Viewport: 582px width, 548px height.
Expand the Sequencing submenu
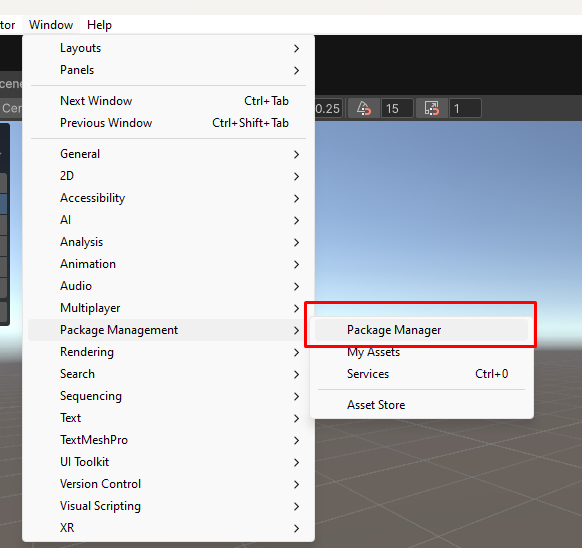(168, 396)
